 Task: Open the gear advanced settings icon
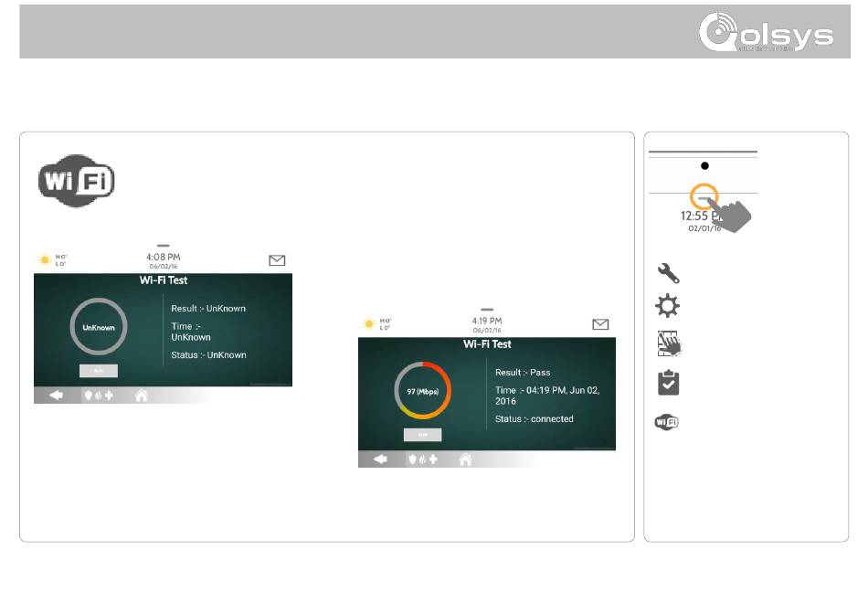tap(668, 306)
